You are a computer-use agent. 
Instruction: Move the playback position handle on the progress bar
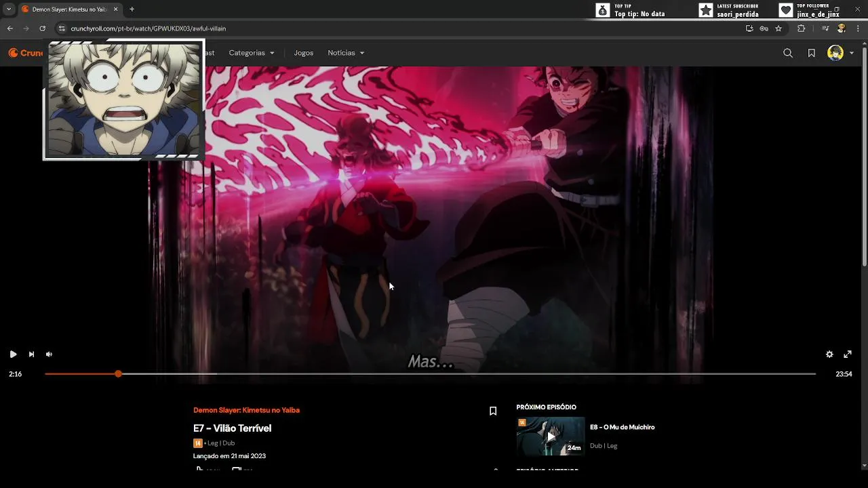(119, 373)
